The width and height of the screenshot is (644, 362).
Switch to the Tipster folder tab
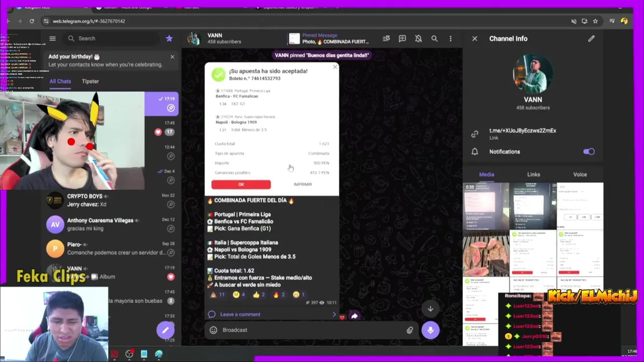pos(91,81)
